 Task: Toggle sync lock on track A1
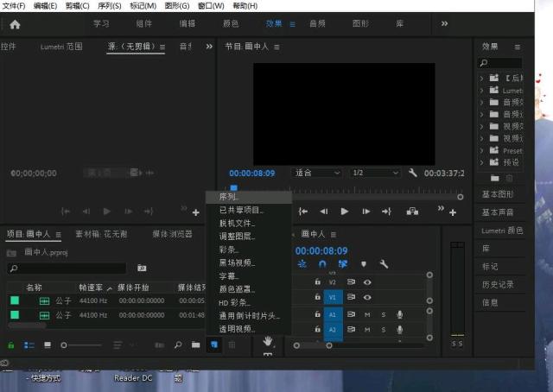pyautogui.click(x=351, y=314)
